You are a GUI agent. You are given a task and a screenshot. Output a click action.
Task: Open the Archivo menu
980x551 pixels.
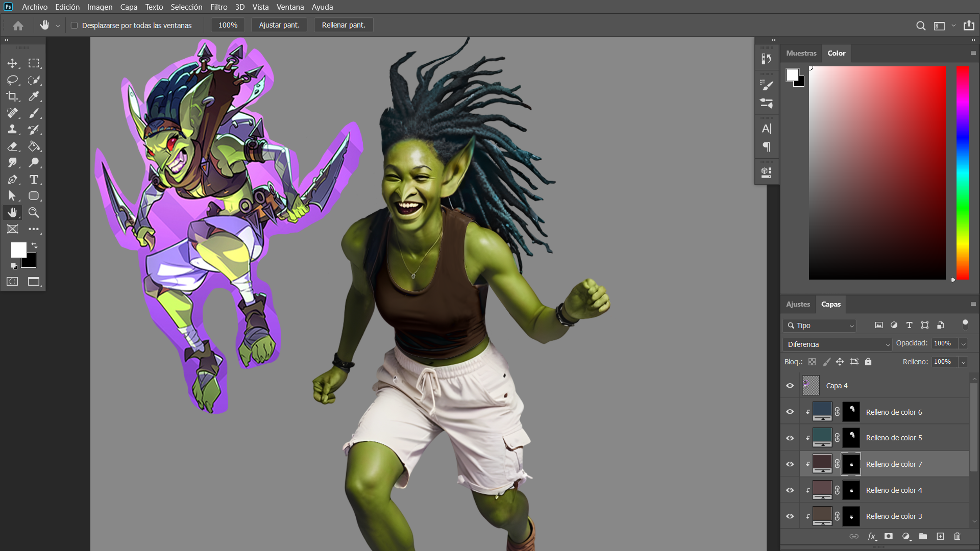click(x=35, y=7)
